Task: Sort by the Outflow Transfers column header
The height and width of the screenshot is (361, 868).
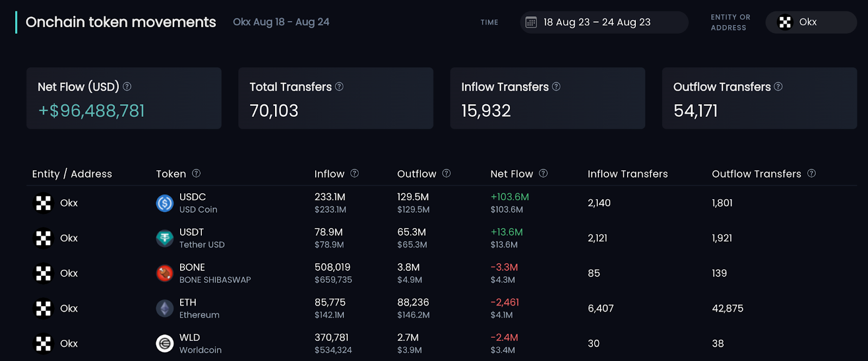Action: click(756, 174)
